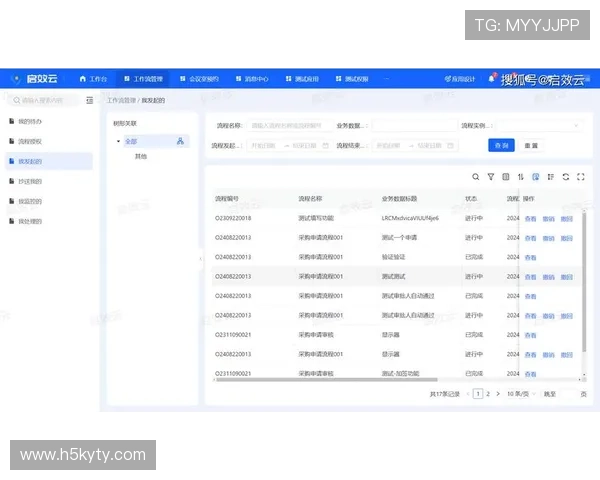The height and width of the screenshot is (480, 600).
Task: Click 撤回 for the LRCMxdvicaVIUUf4je6 row
Action: point(567,219)
